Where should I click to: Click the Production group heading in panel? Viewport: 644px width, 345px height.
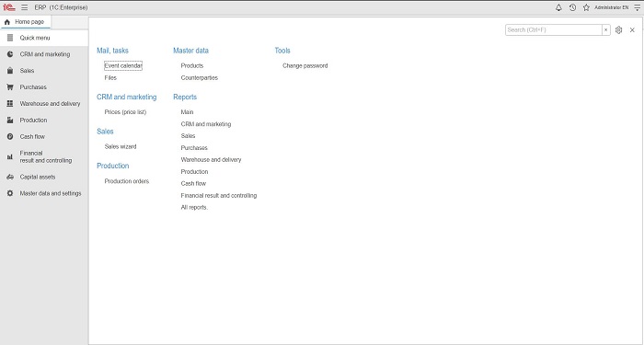pyautogui.click(x=113, y=166)
